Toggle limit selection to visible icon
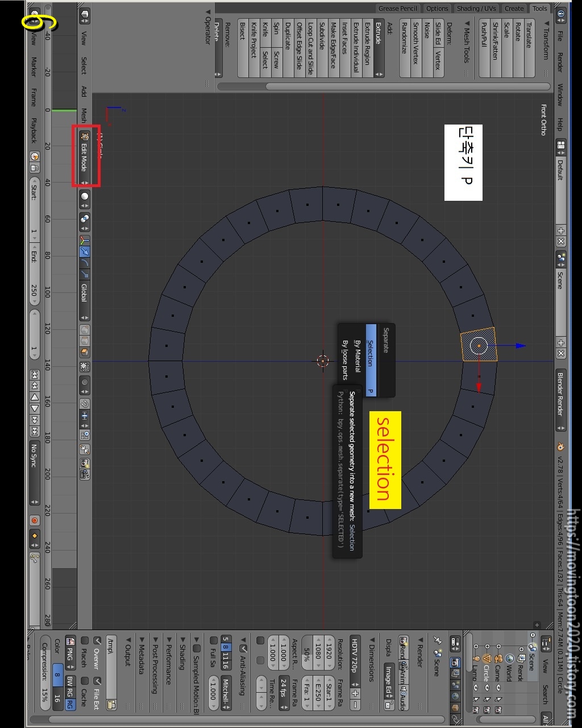The width and height of the screenshot is (582, 728). (x=85, y=367)
